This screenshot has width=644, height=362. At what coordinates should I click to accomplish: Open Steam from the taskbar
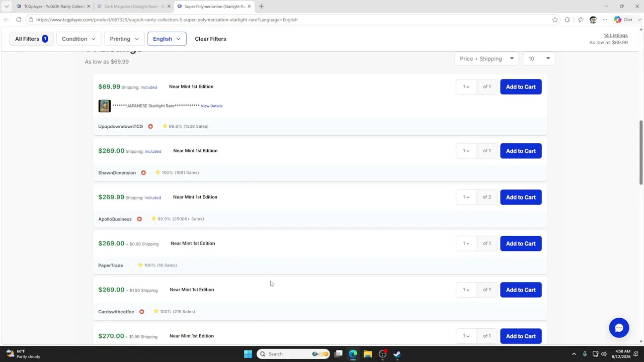pyautogui.click(x=397, y=354)
